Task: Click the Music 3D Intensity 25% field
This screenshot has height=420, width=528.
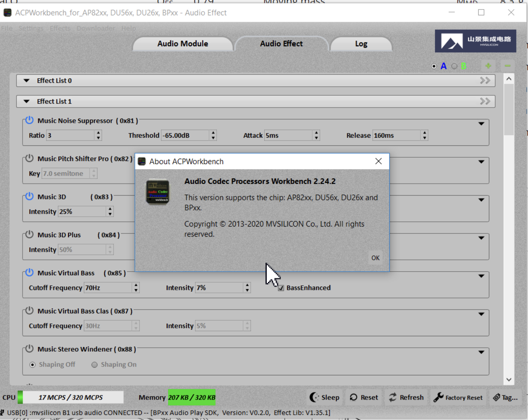Action: pyautogui.click(x=82, y=211)
